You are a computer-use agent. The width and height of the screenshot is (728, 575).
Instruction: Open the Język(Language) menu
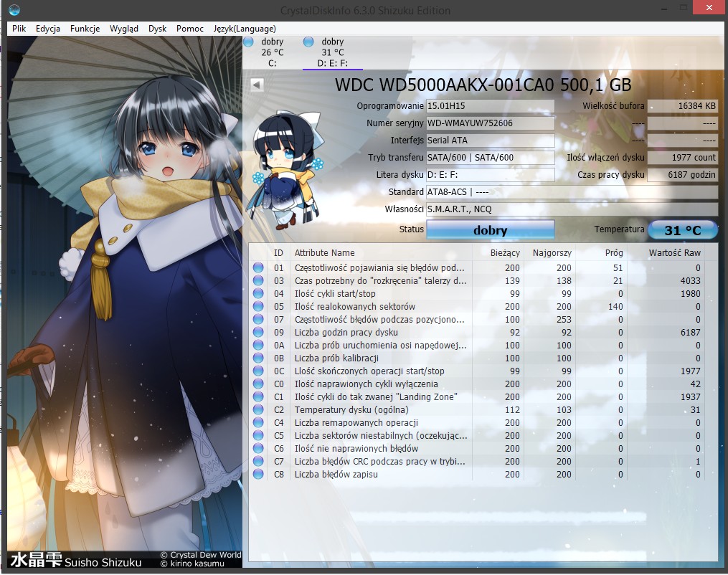click(245, 29)
